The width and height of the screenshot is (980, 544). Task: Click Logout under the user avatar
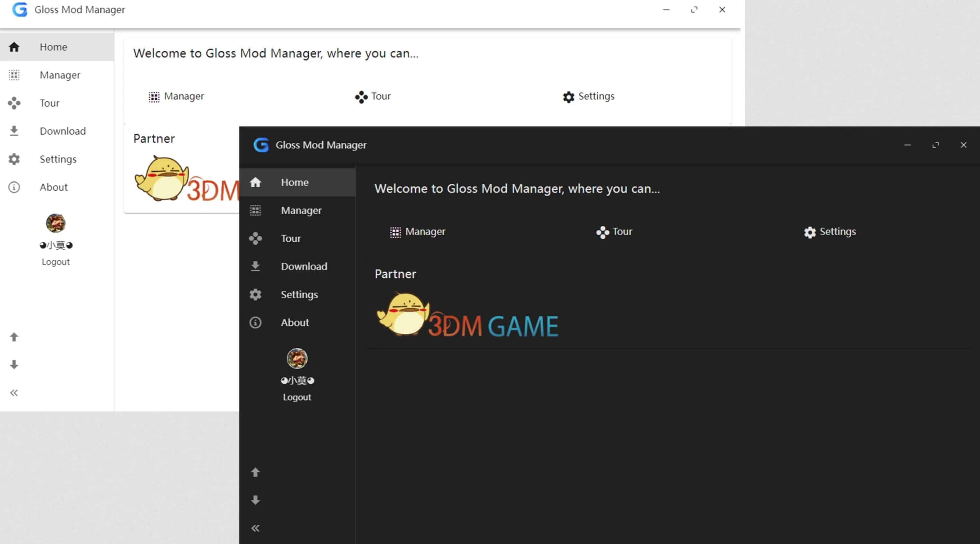297,397
